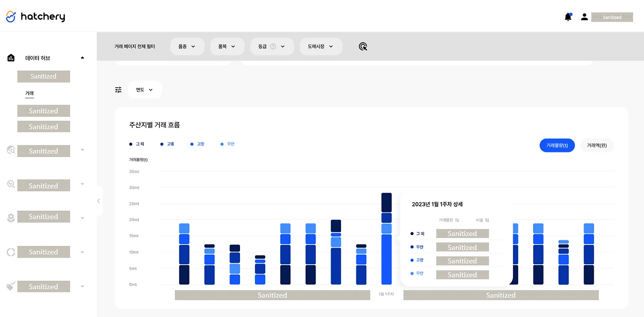This screenshot has width=644, height=317.
Task: Click the 2023년 1월 1주차 상세 heading
Action: 437,204
